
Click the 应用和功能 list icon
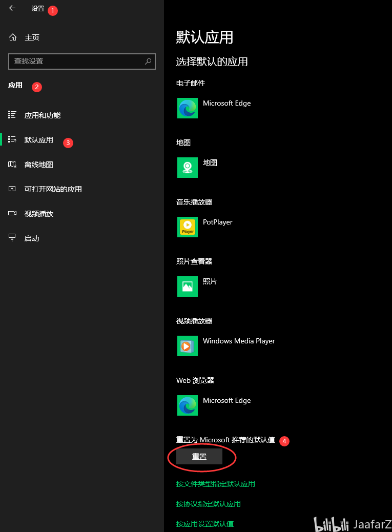coord(12,115)
